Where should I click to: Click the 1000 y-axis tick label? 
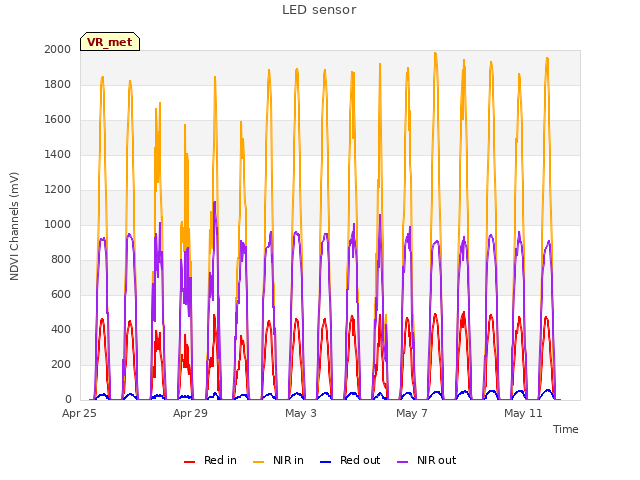[58, 224]
